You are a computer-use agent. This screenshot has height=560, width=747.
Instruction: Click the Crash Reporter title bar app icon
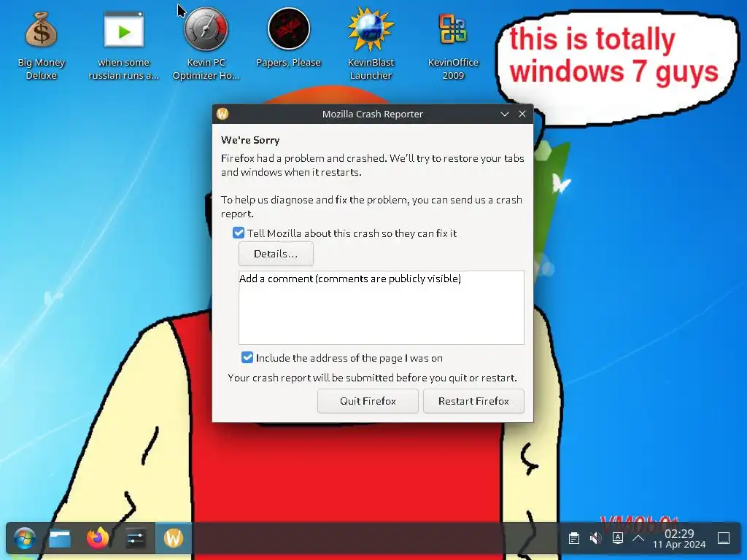click(x=222, y=114)
